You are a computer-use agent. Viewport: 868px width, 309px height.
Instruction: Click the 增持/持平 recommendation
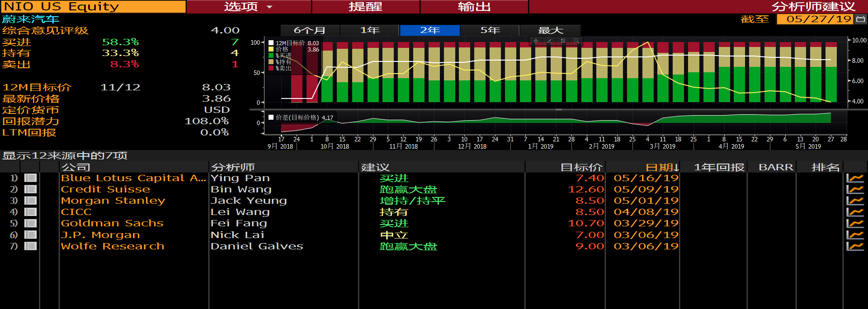[412, 201]
